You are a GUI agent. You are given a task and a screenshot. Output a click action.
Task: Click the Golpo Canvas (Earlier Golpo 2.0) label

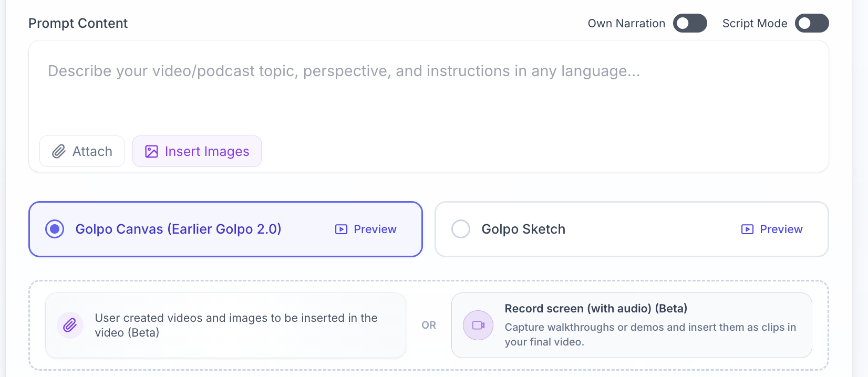178,229
